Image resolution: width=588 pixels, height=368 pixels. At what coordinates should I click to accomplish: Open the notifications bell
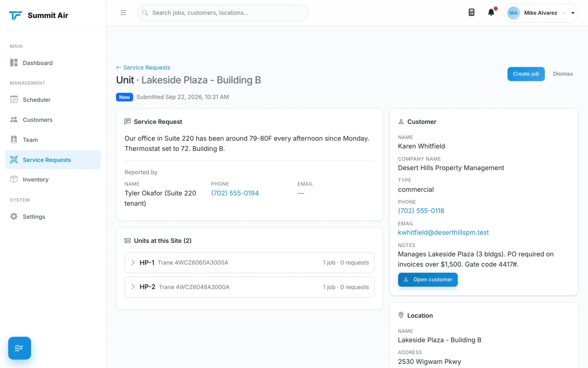tap(491, 12)
